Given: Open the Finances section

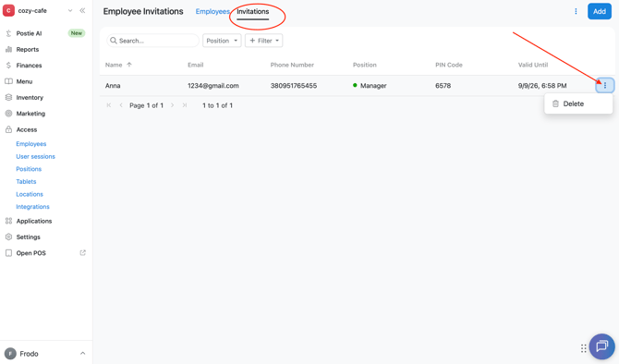Looking at the screenshot, I should (29, 66).
